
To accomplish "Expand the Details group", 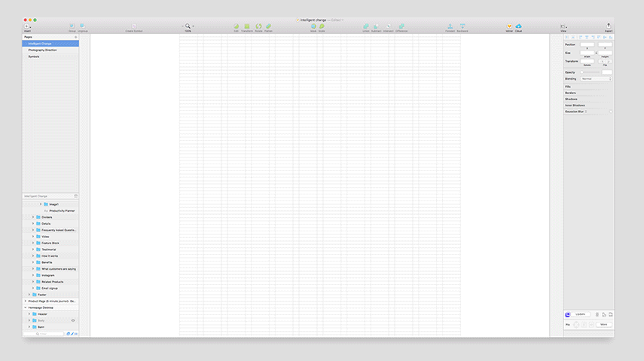I will click(x=33, y=224).
